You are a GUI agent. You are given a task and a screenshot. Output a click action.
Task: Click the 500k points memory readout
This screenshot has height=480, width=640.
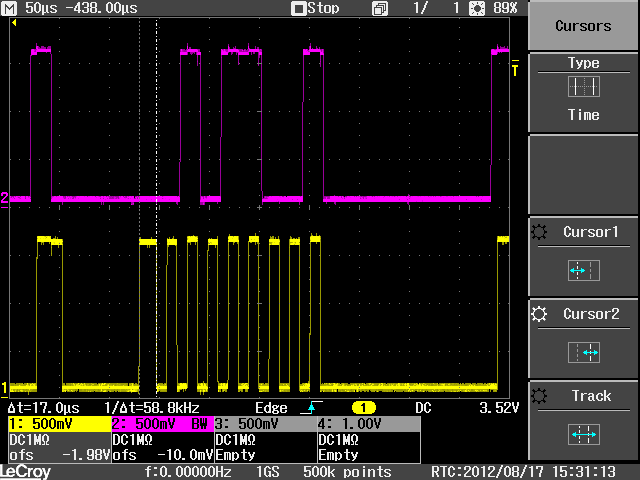pos(347,472)
